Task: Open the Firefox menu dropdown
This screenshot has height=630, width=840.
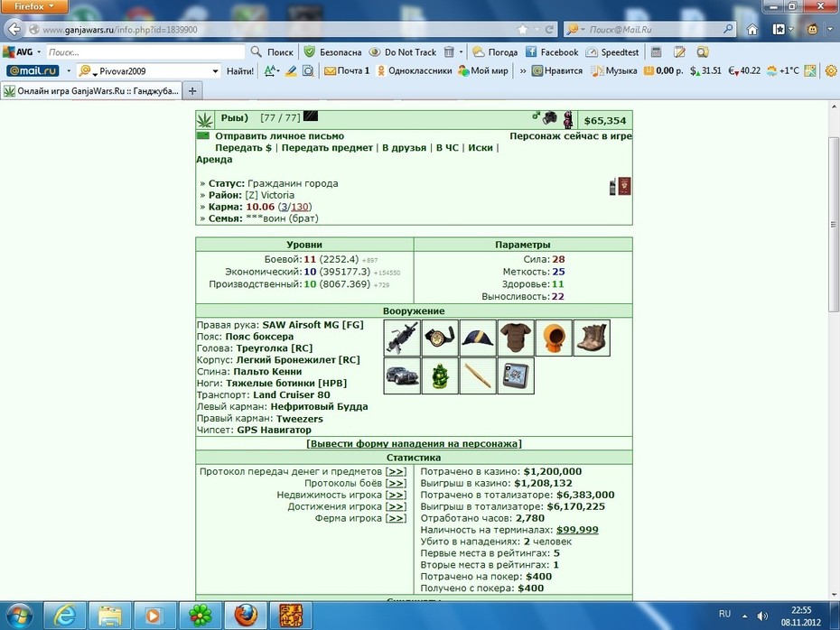Action: (34, 6)
